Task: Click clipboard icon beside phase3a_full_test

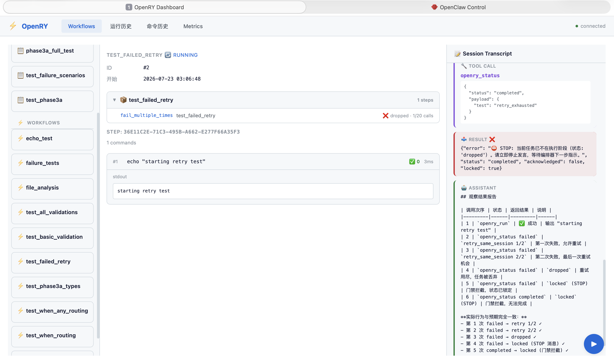Action: coord(20,51)
